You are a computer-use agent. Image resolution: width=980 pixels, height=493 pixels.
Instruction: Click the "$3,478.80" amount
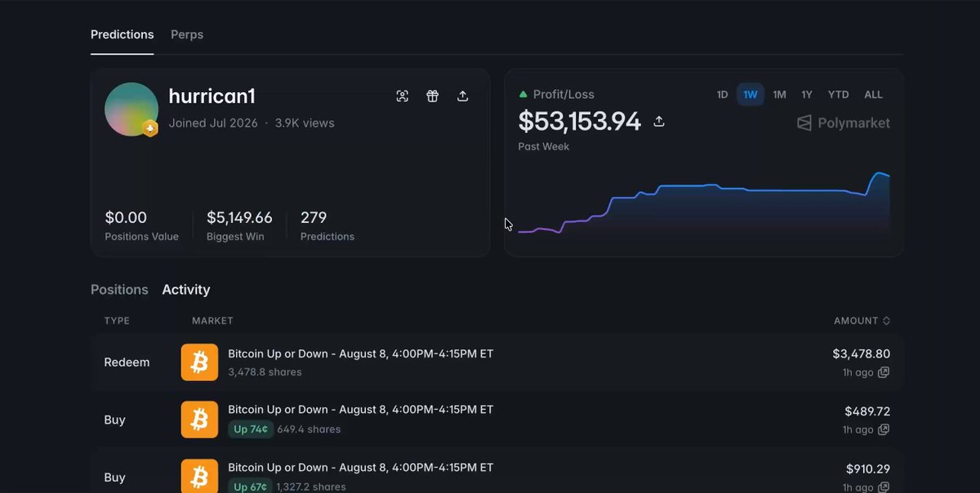(862, 354)
